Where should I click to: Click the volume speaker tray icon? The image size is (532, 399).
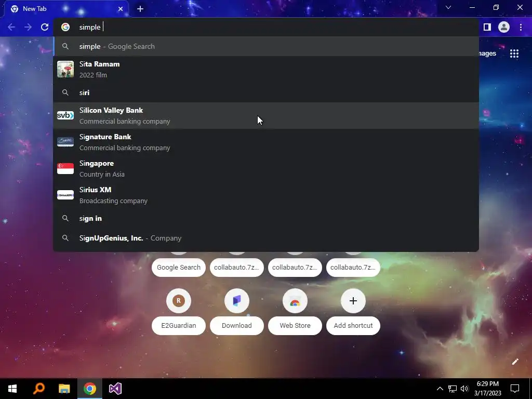point(464,389)
